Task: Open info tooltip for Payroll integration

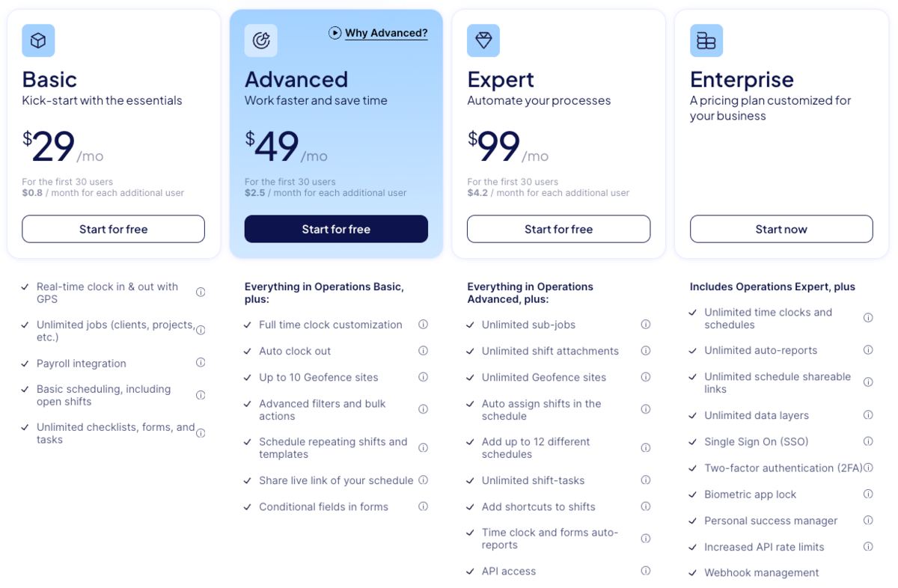Action: click(x=201, y=363)
